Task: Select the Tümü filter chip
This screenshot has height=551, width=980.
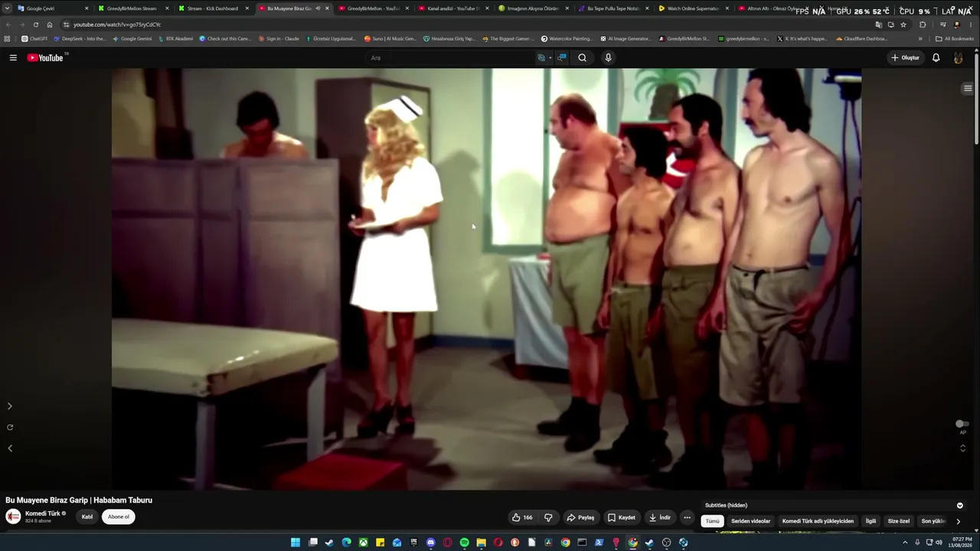Action: coord(713,521)
